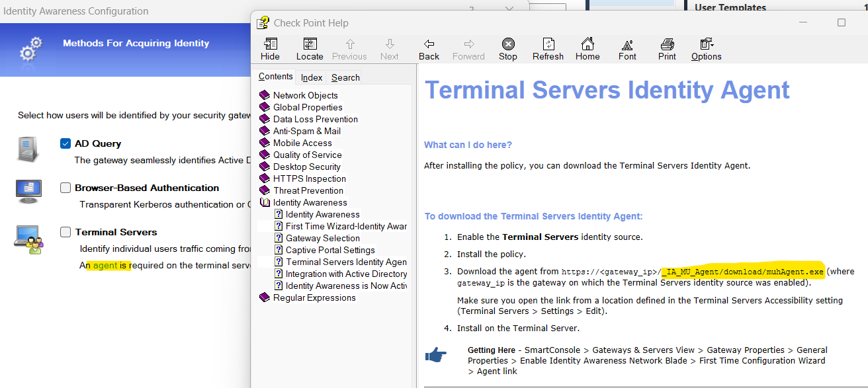Open the Options menu icon
The image size is (868, 388).
pos(705,46)
